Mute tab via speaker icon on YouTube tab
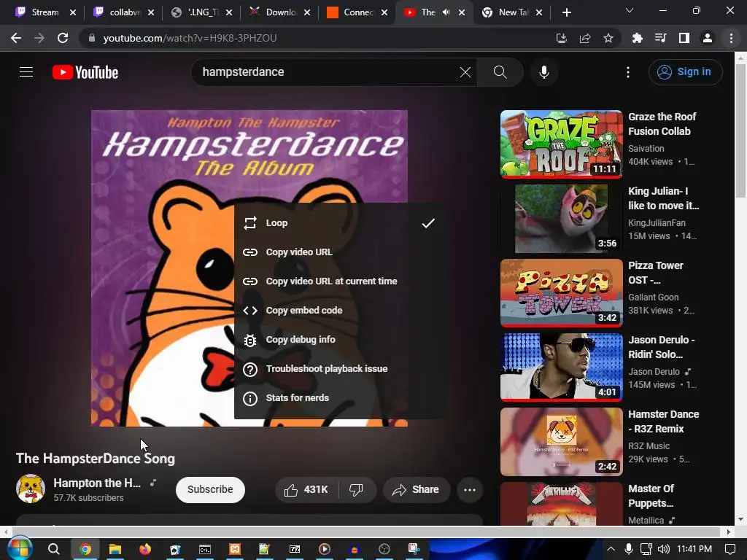The image size is (747, 560). pyautogui.click(x=446, y=12)
